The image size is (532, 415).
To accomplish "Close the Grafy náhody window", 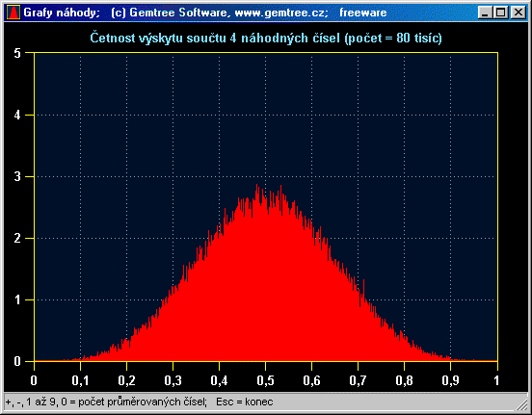I will (519, 13).
